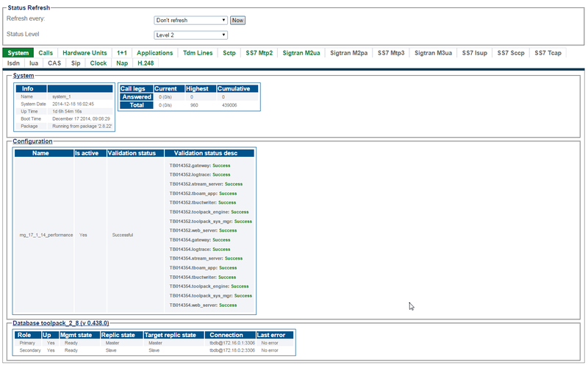
Task: Open the Hardware Units tab
Action: point(85,53)
